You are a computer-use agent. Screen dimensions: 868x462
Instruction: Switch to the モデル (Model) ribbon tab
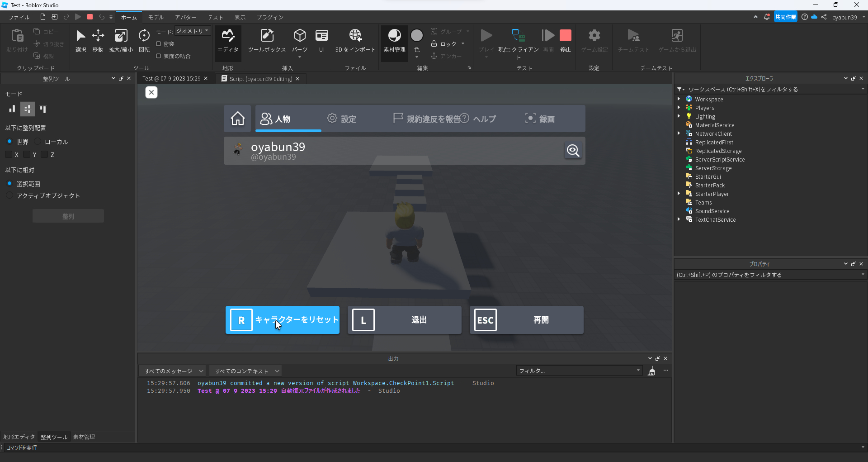point(156,17)
